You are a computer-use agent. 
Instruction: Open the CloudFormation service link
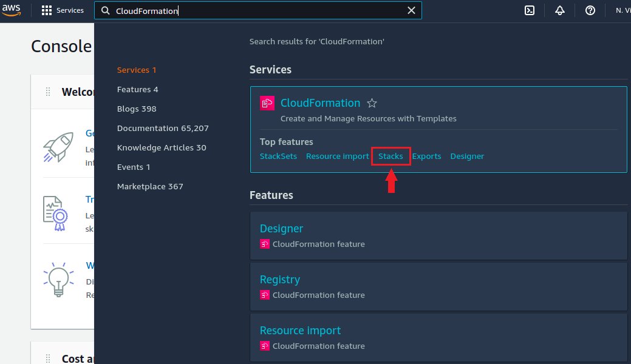click(320, 103)
